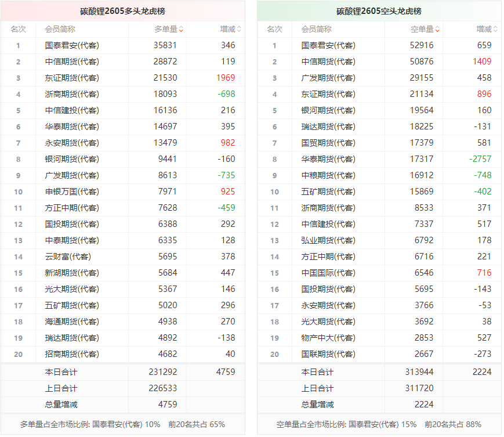
Task: Select the 碳酸锂2605多头龙虎榜 title
Action: [x=123, y=11]
